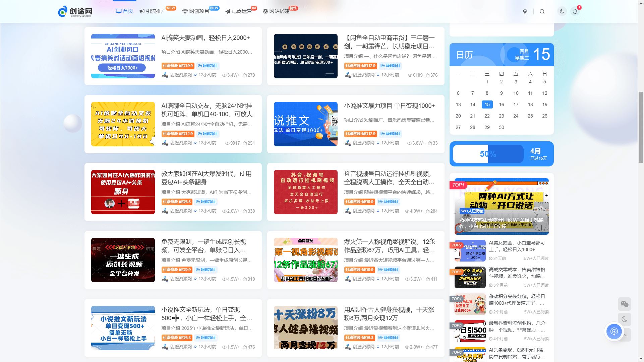Select date 16 in the calendar

point(502,104)
